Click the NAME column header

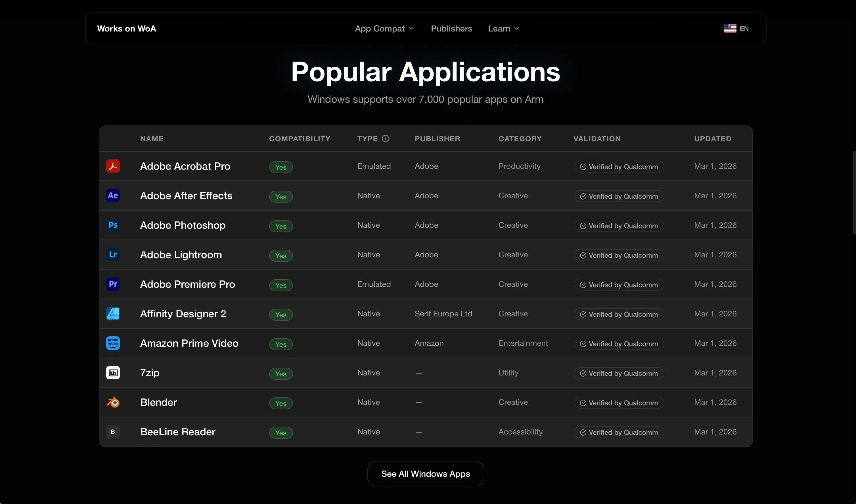(x=152, y=138)
